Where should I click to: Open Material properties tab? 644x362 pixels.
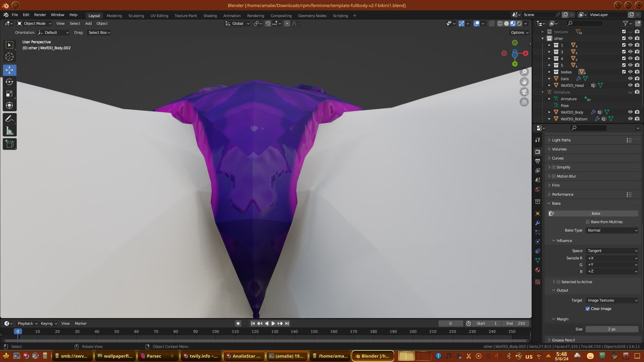[x=538, y=270]
